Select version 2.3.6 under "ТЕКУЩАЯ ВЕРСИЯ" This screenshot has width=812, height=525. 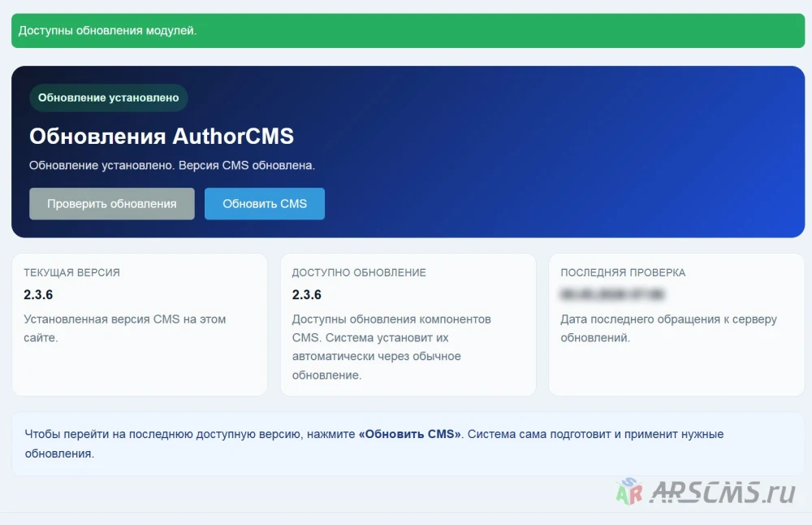click(38, 294)
